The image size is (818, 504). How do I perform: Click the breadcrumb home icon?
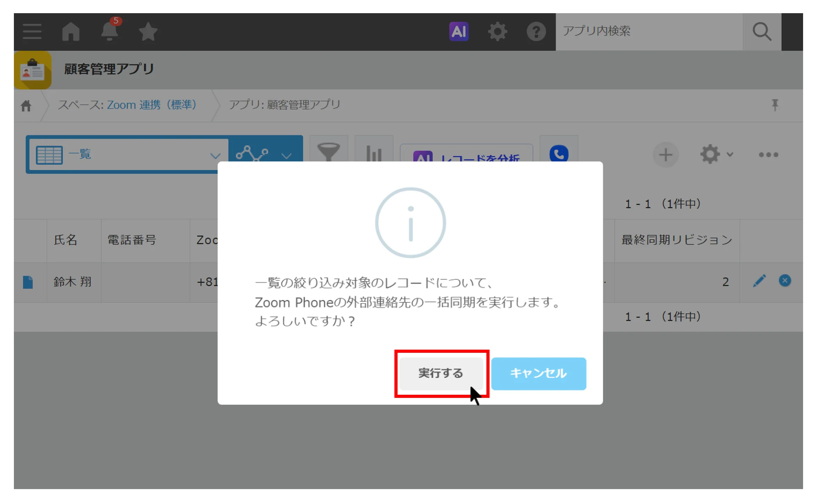26,105
